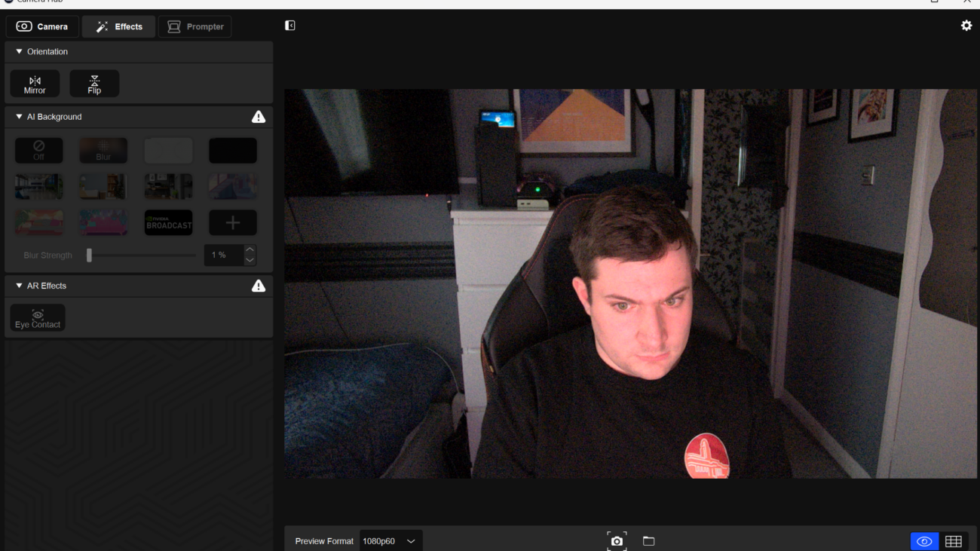Toggle the grid overlay button
This screenshot has height=551, width=980.
pos(954,541)
